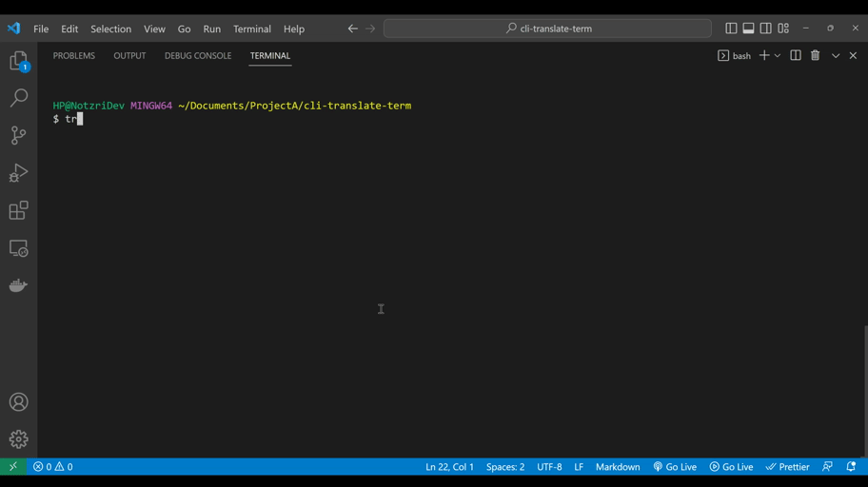The width and height of the screenshot is (868, 487).
Task: Click the VS Code logo icon
Action: tap(14, 29)
